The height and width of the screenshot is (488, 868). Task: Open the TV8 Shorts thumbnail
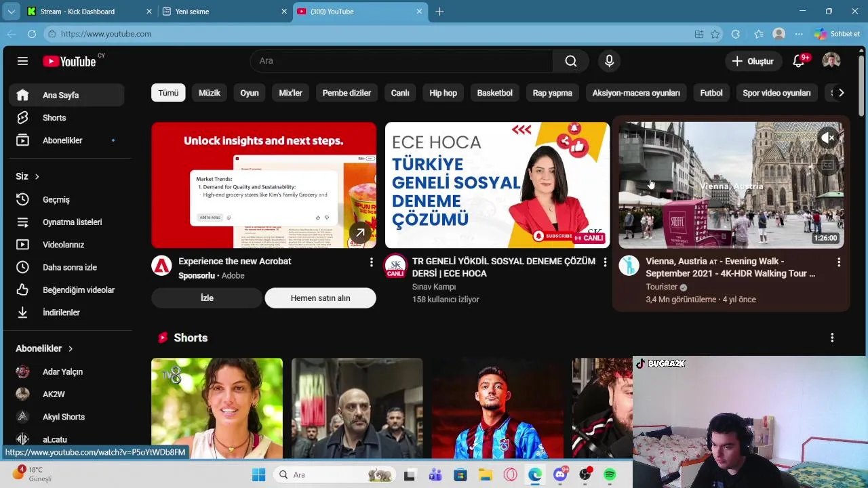pos(217,408)
